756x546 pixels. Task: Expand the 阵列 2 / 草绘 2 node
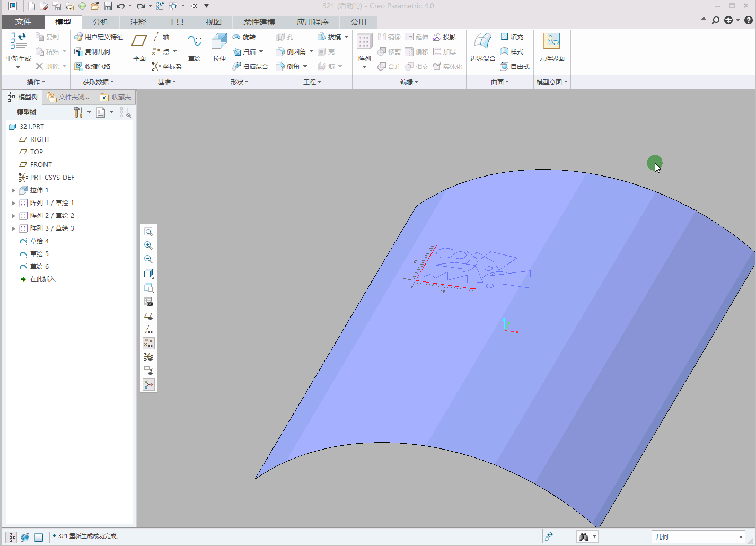pos(14,216)
